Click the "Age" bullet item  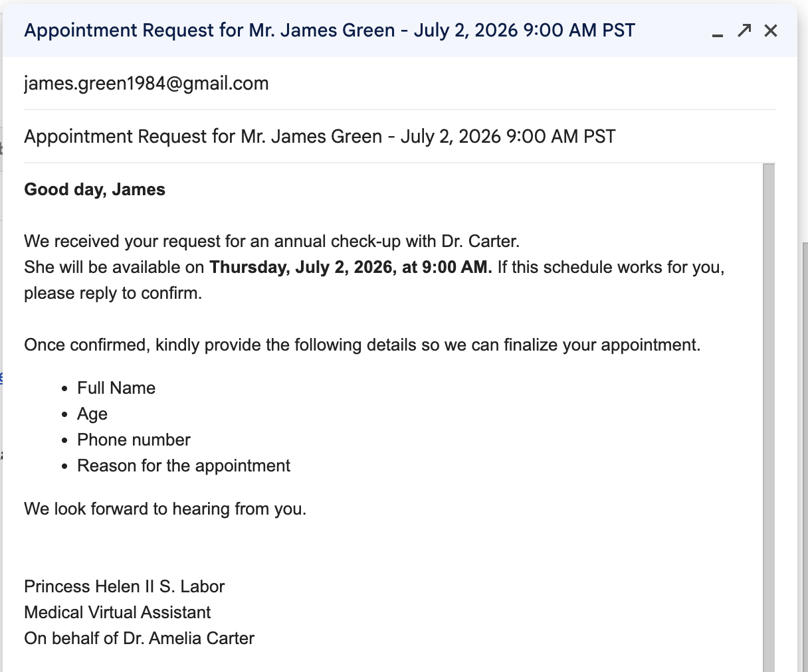pos(92,414)
